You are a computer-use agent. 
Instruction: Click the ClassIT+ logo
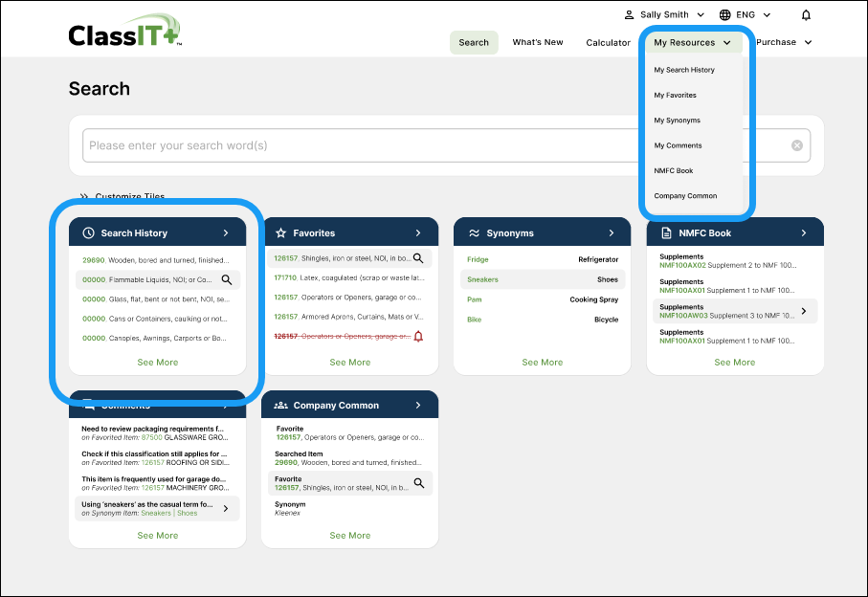point(125,31)
